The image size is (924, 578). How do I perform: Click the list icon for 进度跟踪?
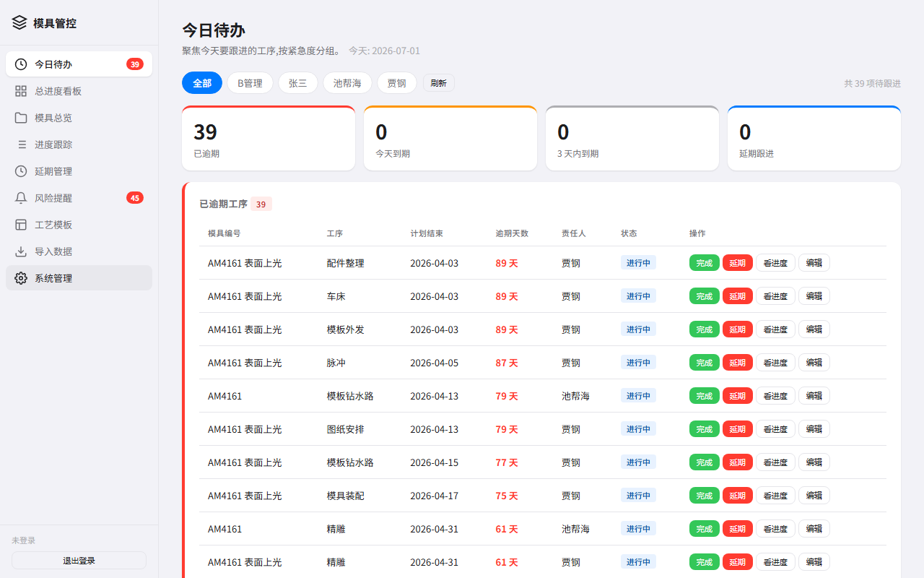point(21,144)
